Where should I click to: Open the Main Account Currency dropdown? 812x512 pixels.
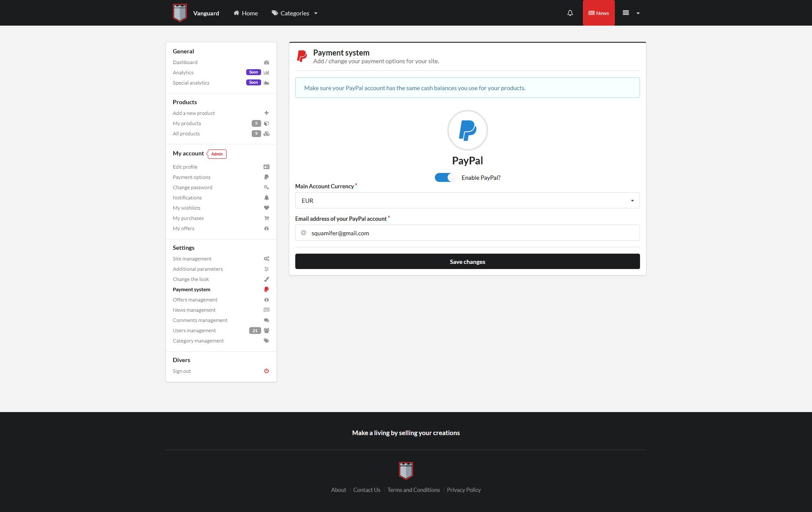[x=467, y=200]
